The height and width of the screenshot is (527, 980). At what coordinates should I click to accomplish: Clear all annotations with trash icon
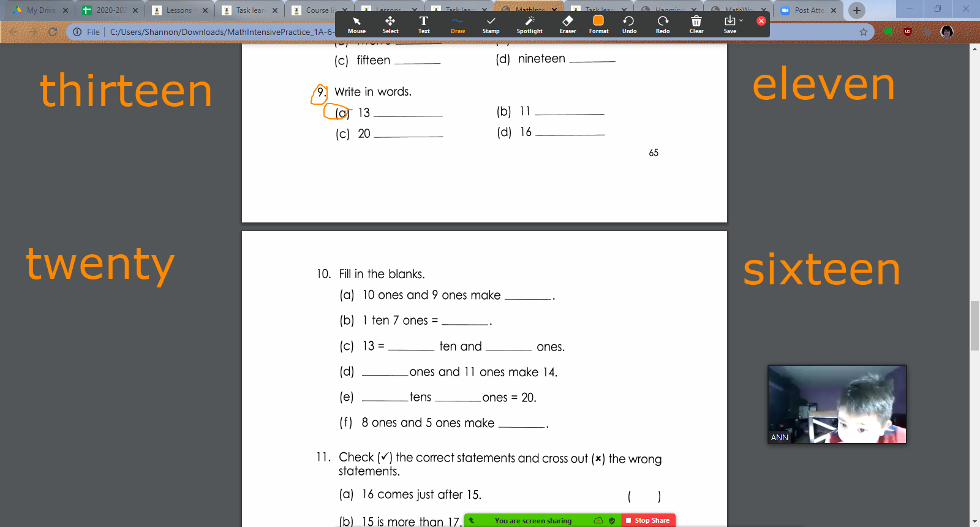click(696, 25)
